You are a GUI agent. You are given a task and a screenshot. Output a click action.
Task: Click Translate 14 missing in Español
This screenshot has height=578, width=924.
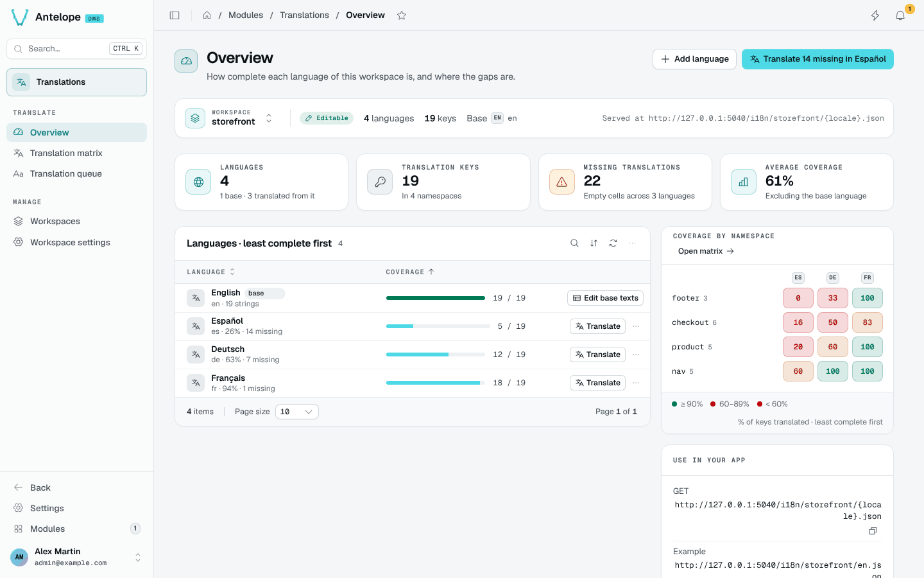click(817, 59)
